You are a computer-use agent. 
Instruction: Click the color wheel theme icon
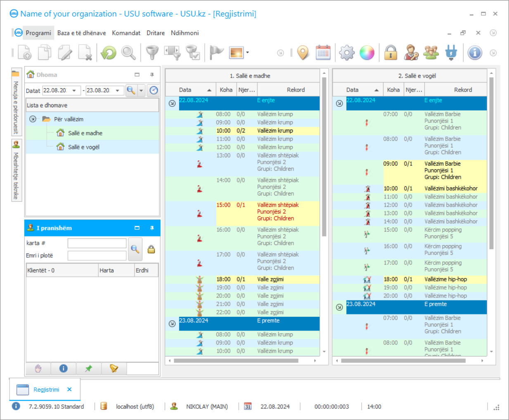point(367,53)
